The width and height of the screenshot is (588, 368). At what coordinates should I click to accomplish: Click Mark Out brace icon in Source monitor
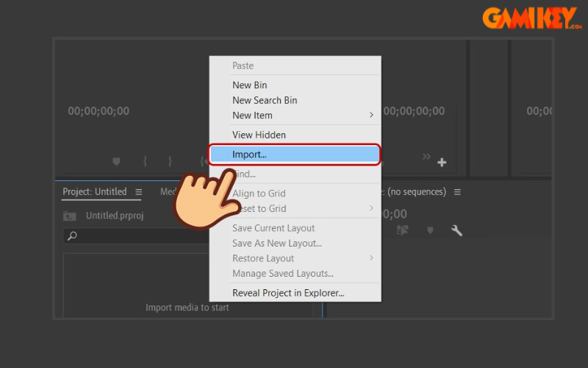coord(170,161)
